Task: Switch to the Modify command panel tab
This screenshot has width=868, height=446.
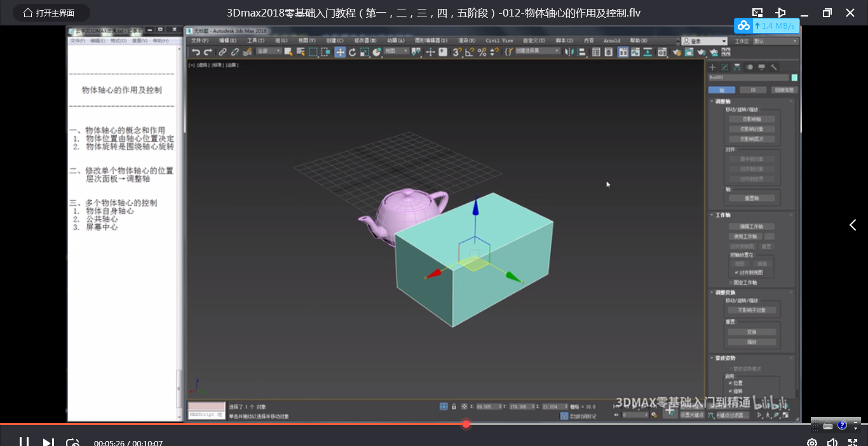Action: (724, 67)
